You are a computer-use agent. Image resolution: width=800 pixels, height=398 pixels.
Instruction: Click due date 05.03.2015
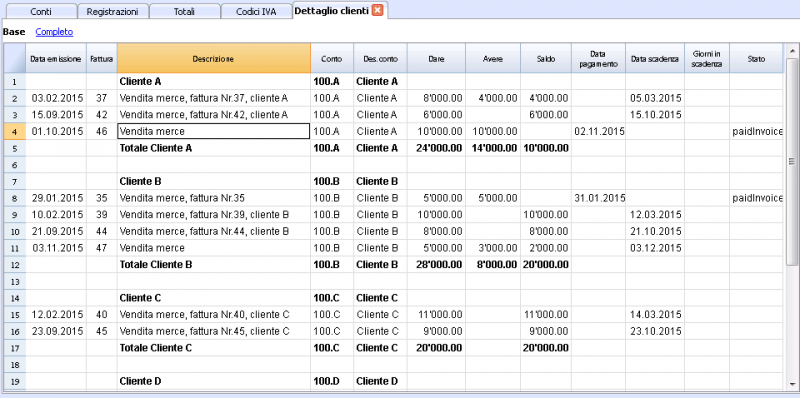[x=655, y=98]
